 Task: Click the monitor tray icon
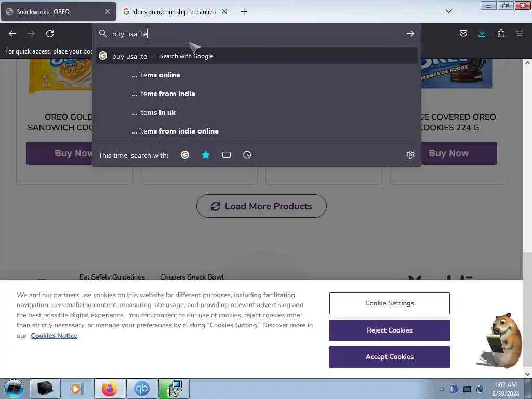pos(467,389)
